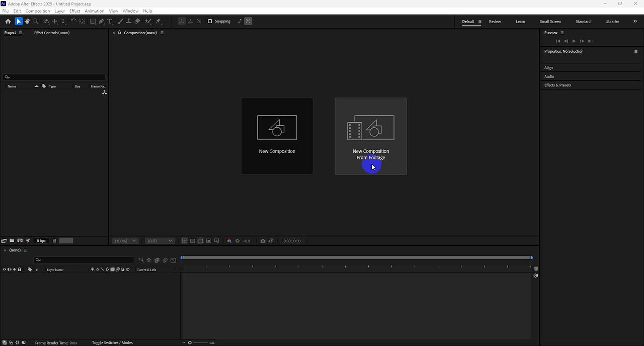
Task: Toggle transparency grid in viewer
Action: (x=193, y=241)
